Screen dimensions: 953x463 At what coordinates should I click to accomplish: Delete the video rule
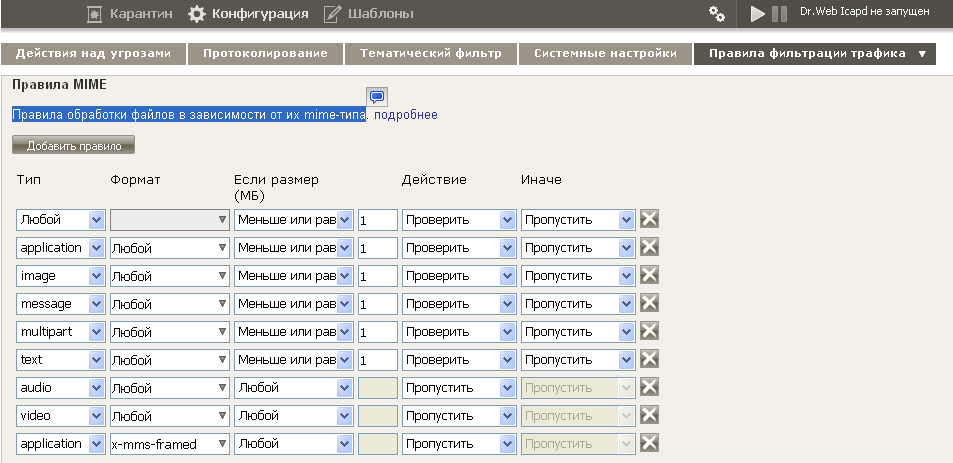pos(649,414)
